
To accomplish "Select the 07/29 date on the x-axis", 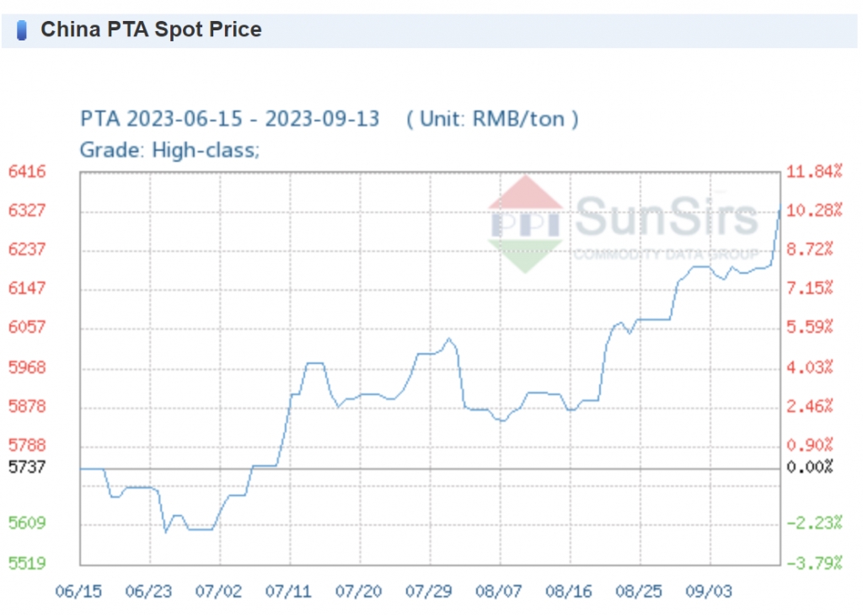I will [429, 592].
